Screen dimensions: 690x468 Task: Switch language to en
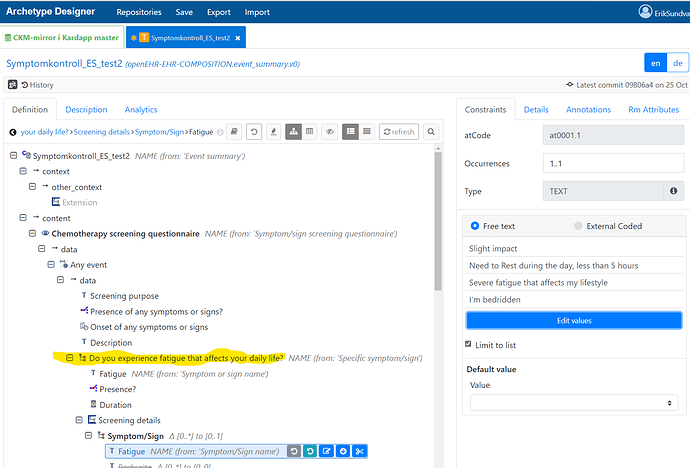[x=656, y=63]
